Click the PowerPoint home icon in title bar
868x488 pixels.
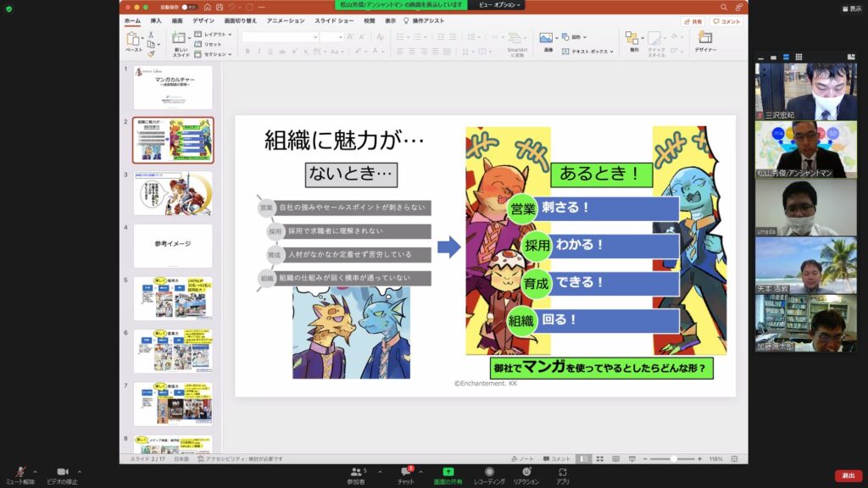point(208,7)
